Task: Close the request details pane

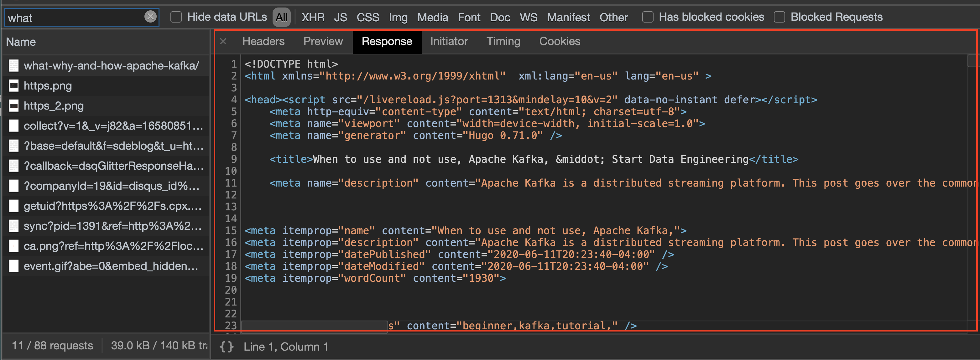Action: [x=223, y=41]
